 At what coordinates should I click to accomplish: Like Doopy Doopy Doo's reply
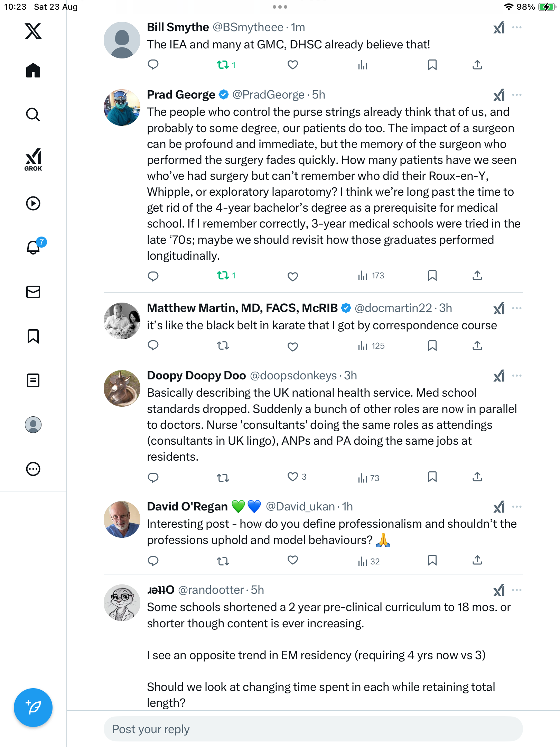tap(293, 477)
